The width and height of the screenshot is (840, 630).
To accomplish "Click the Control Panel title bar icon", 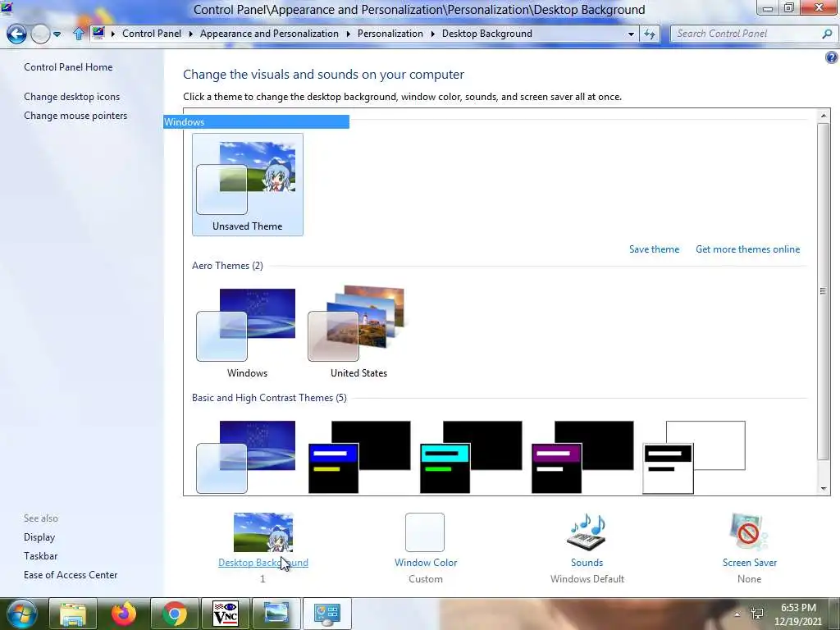I will 7,7.
